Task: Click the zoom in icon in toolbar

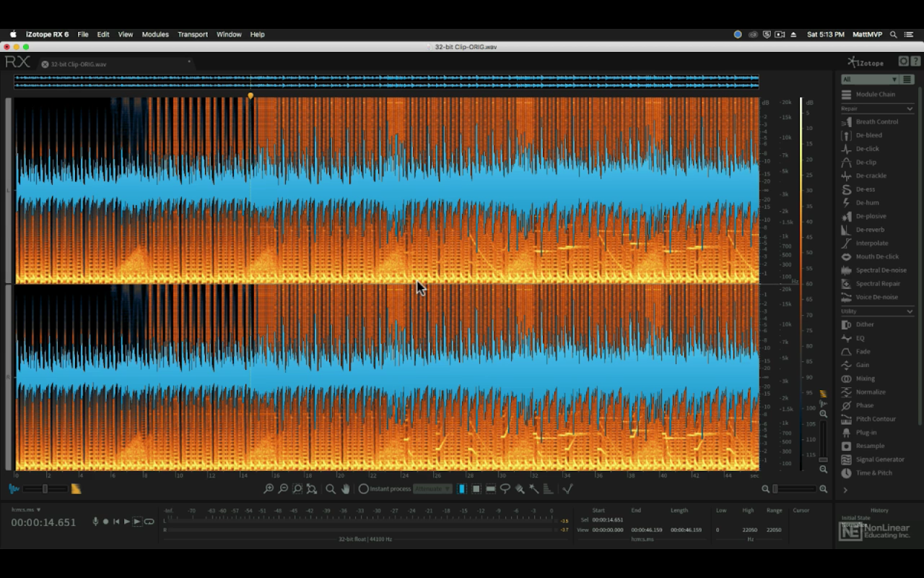Action: tap(269, 489)
